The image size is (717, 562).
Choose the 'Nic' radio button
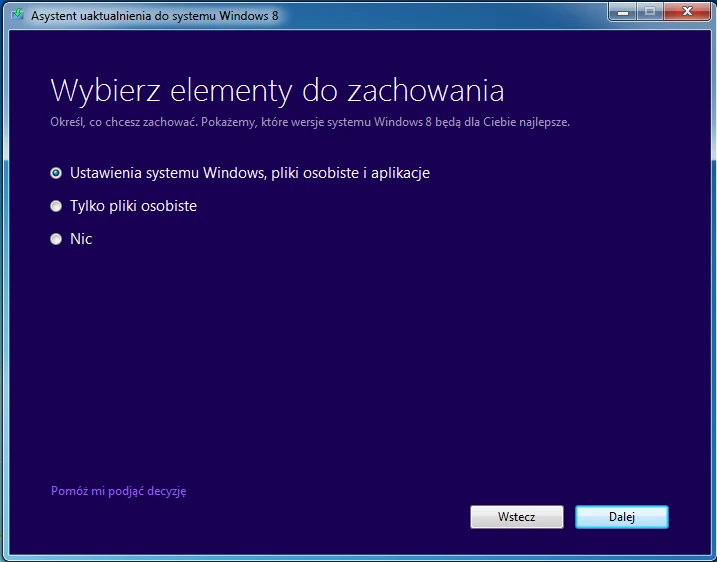[56, 239]
